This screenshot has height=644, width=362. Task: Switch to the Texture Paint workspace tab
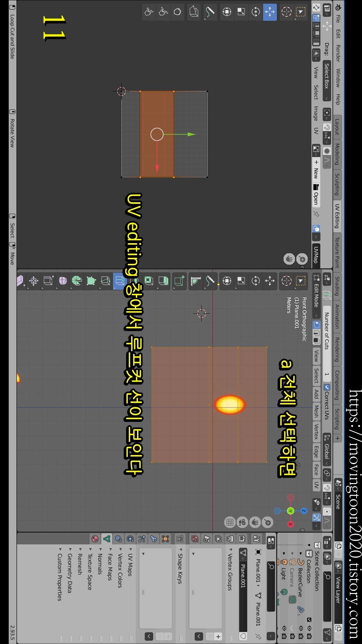coord(337,252)
